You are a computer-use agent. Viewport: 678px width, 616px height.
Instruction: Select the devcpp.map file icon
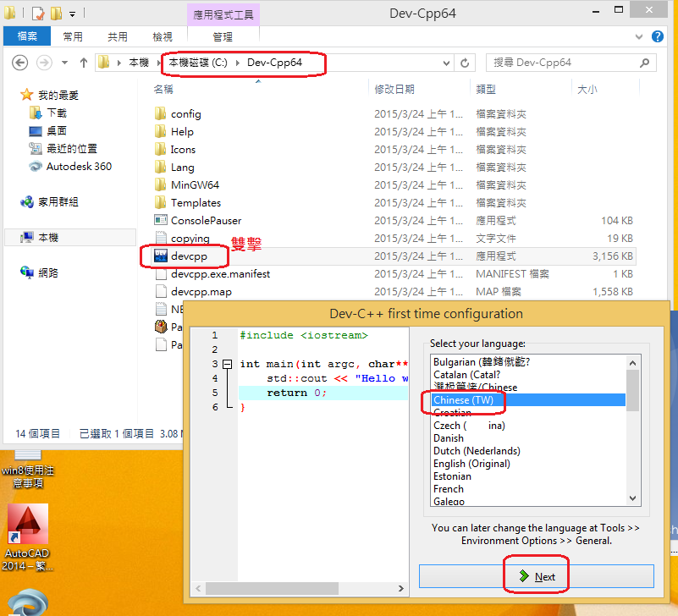pyautogui.click(x=161, y=291)
